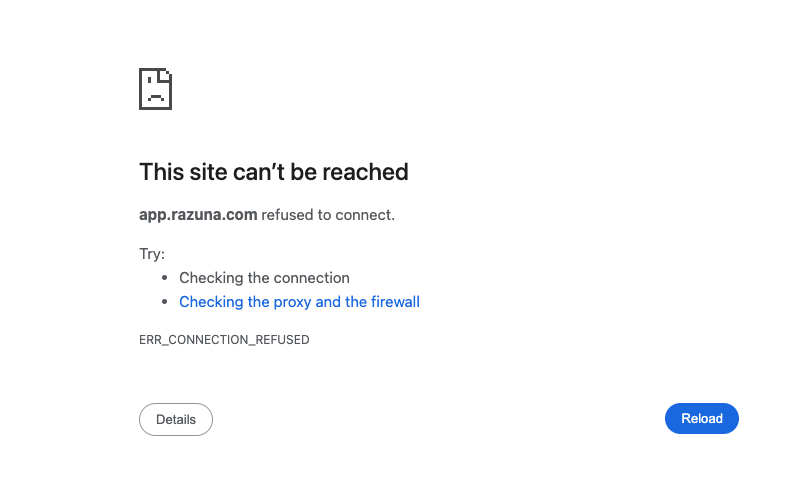Click the word firewall in the blue link
The width and height of the screenshot is (808, 488).
click(395, 301)
